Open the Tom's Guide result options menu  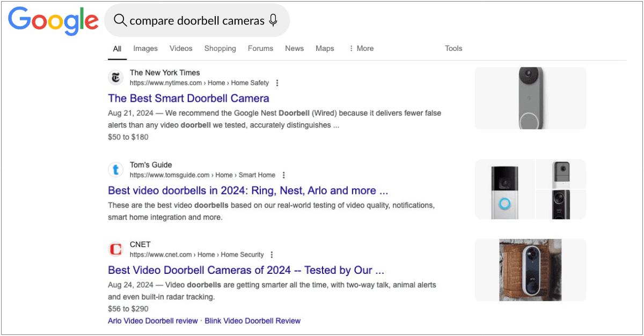coord(283,175)
